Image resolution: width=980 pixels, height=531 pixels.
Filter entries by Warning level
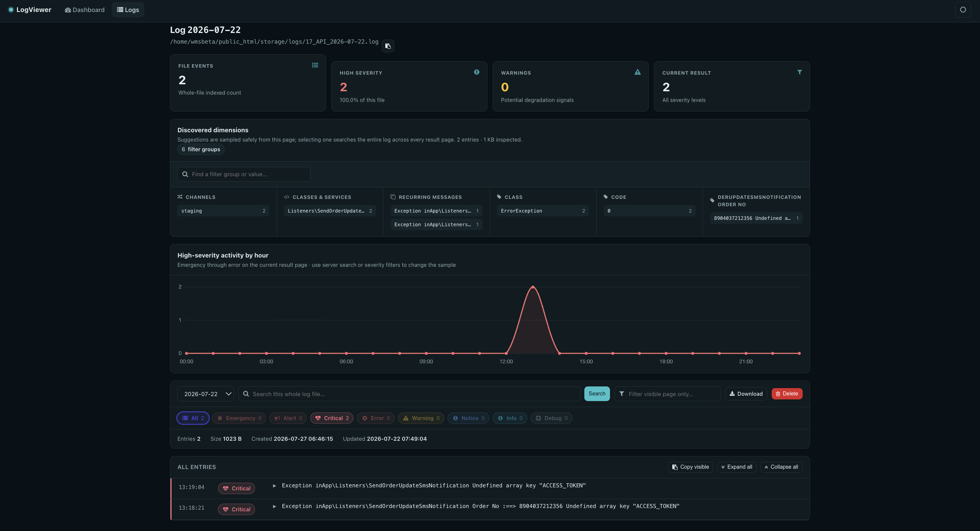(x=421, y=418)
